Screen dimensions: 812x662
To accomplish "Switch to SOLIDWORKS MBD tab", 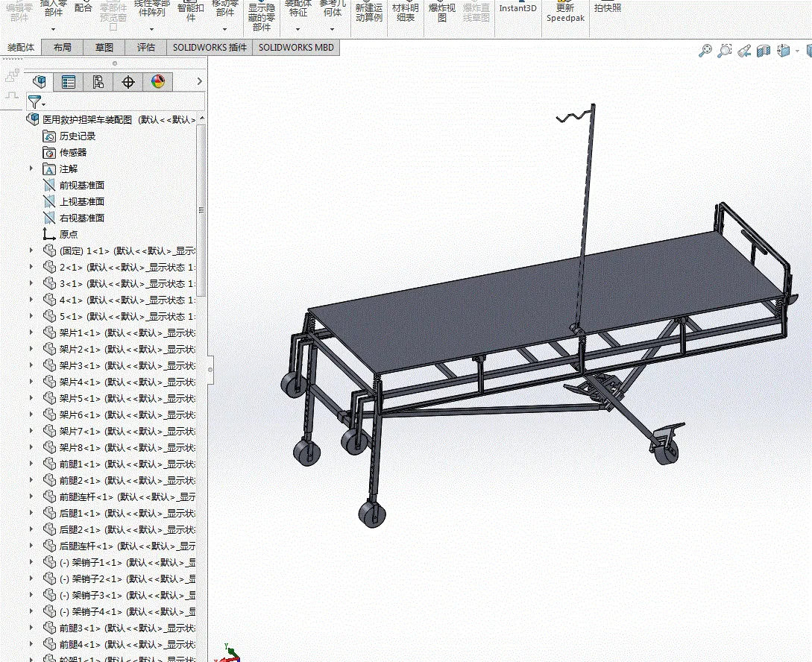I will (296, 47).
